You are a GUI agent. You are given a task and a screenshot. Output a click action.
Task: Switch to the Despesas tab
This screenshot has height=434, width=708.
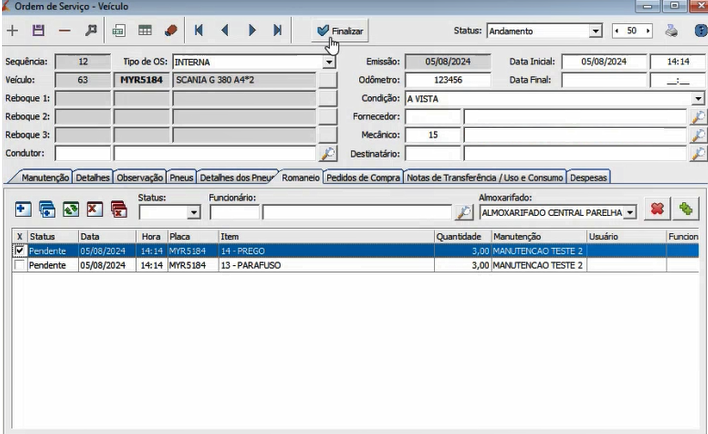(588, 178)
